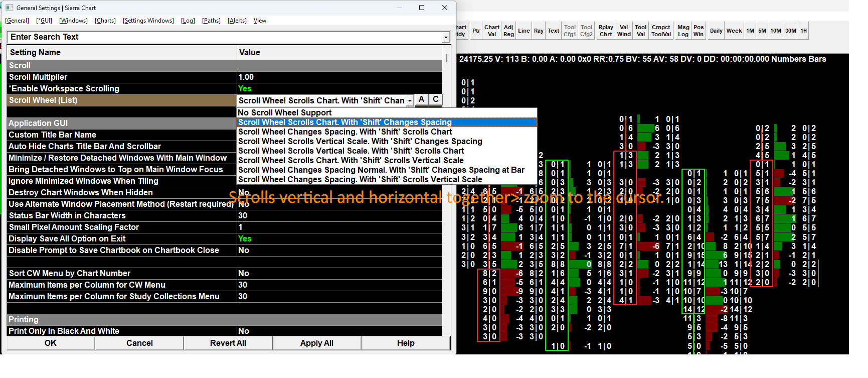Select the Custom Title Bar Name setting row
868x378 pixels.
122,135
